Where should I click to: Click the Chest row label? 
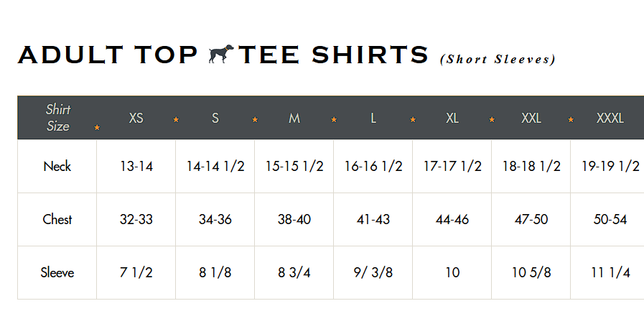tap(57, 219)
